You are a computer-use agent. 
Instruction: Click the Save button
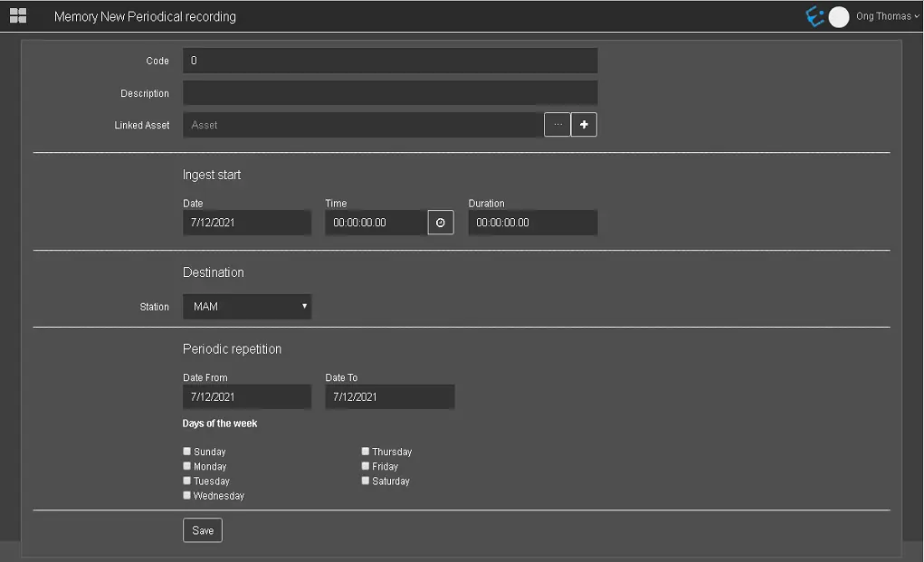203,530
